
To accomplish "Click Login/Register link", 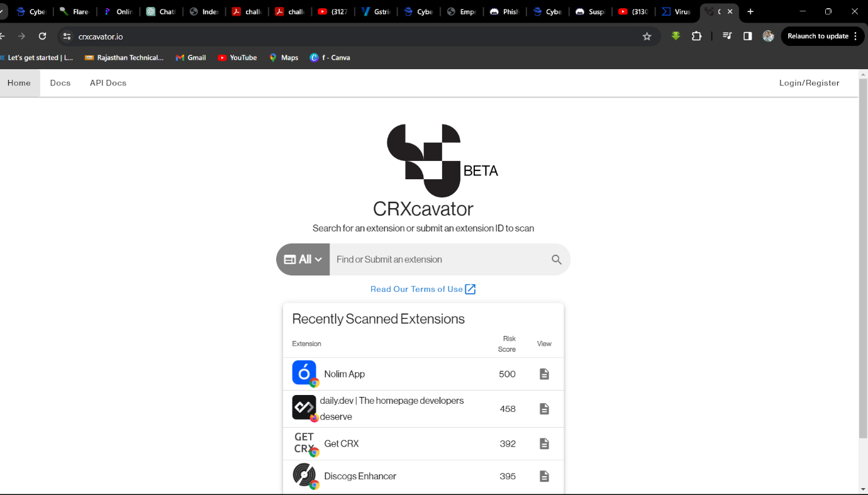I will (809, 83).
